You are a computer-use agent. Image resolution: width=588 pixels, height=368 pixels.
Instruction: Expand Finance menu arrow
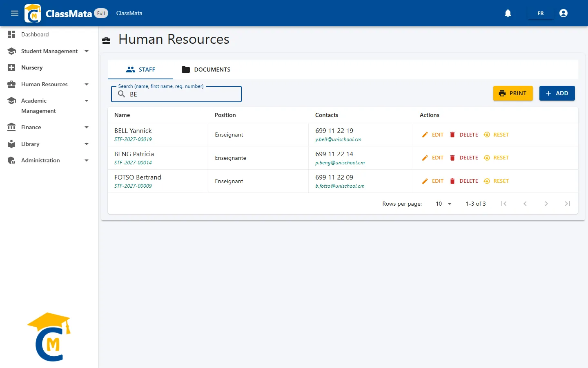pos(87,127)
